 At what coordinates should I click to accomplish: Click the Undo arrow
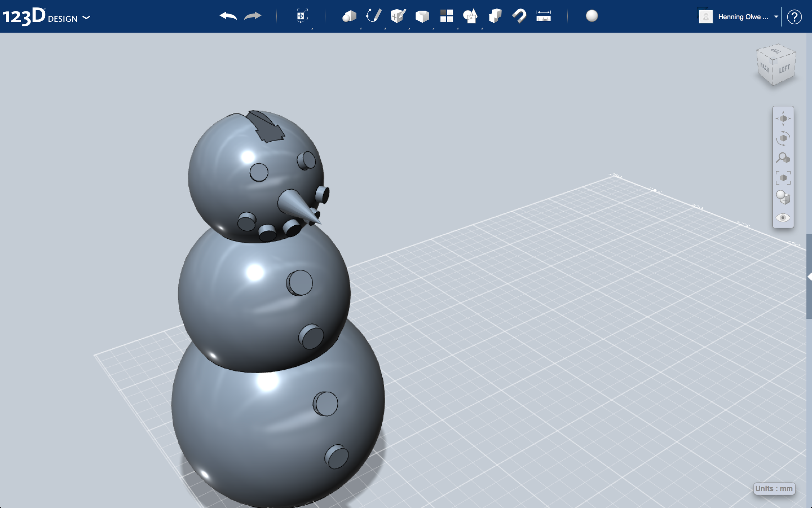228,16
